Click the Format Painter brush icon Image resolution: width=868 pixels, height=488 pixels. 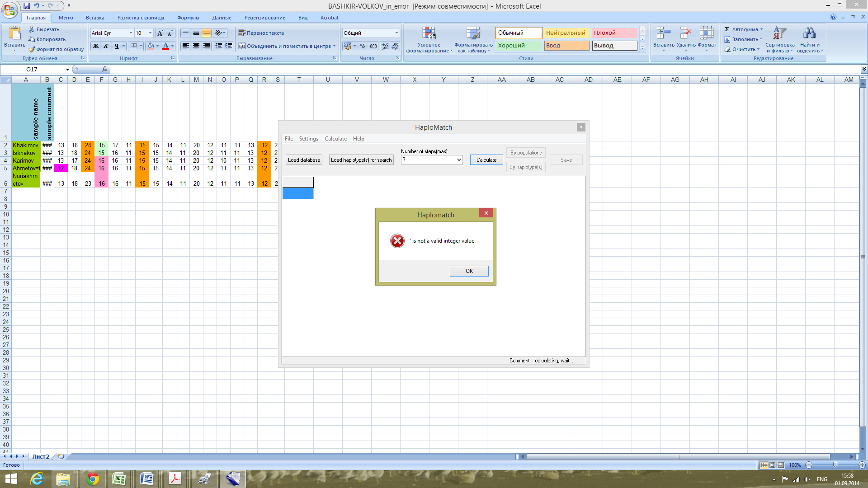[x=32, y=49]
